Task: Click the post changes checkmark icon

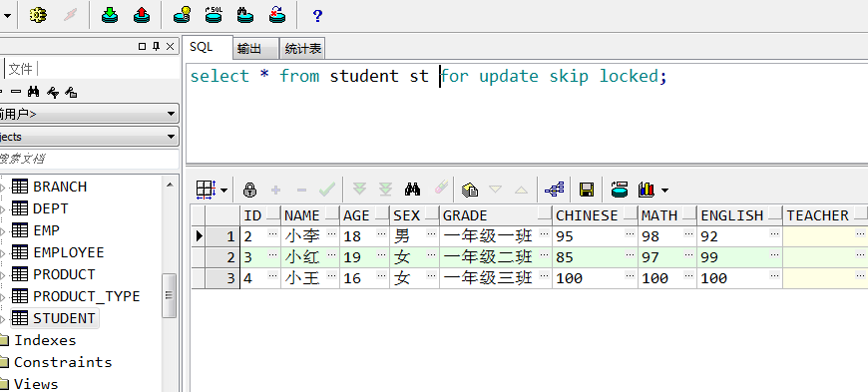Action: coord(327,190)
